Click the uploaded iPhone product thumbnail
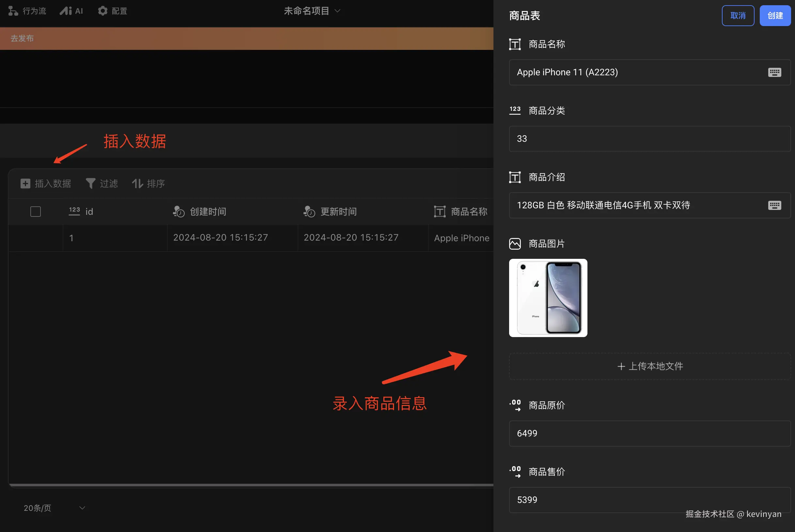The height and width of the screenshot is (532, 795). click(x=548, y=298)
